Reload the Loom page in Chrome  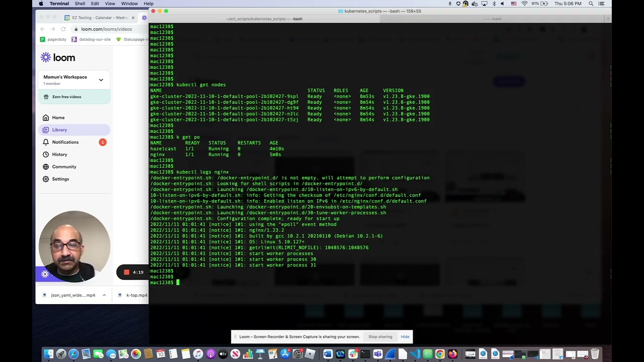pos(63,29)
